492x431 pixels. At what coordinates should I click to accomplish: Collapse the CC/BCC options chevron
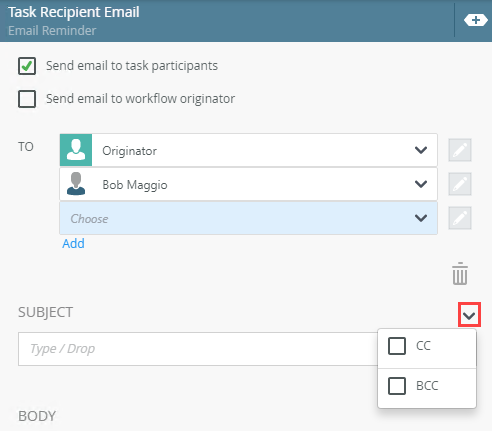(469, 315)
